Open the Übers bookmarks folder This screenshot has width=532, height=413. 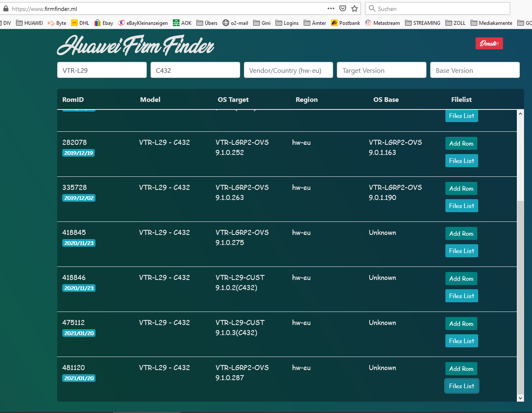(x=207, y=23)
